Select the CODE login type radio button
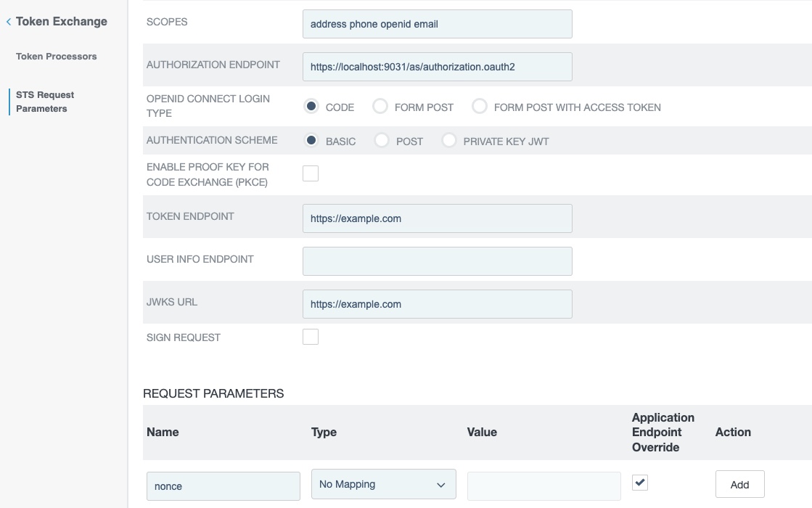 click(x=311, y=106)
